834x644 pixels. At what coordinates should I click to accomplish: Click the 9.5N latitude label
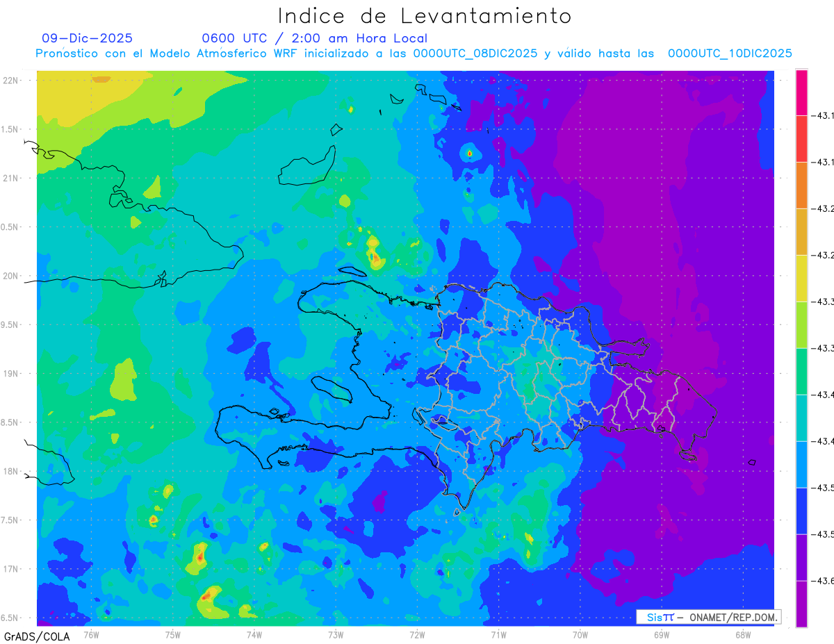(x=10, y=324)
